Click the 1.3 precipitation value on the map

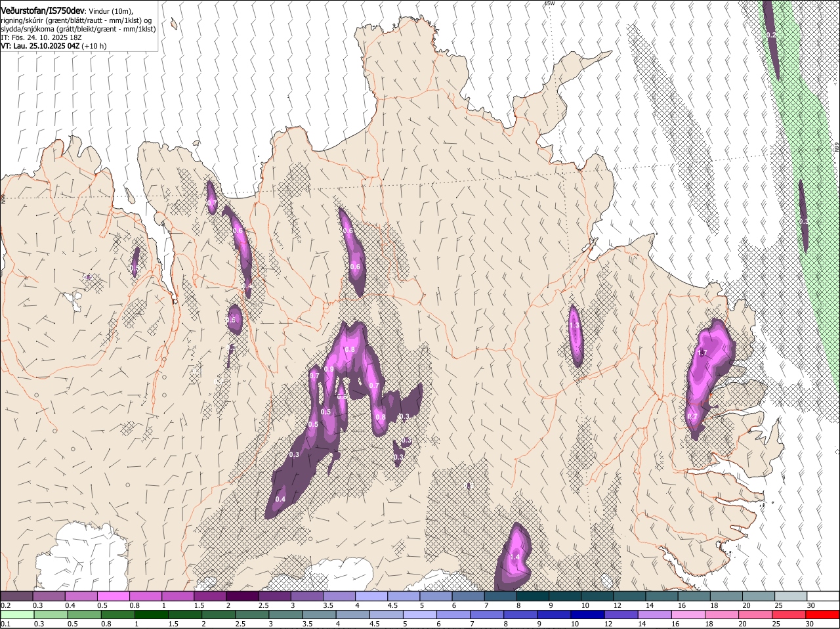[574, 326]
